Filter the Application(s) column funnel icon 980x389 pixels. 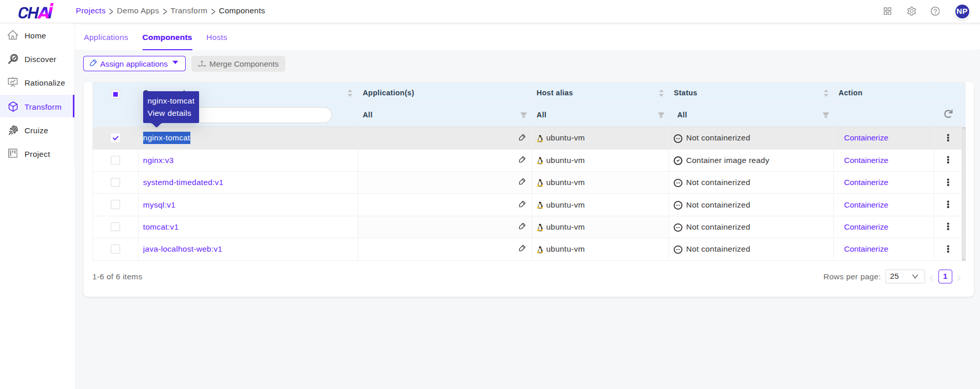click(523, 115)
